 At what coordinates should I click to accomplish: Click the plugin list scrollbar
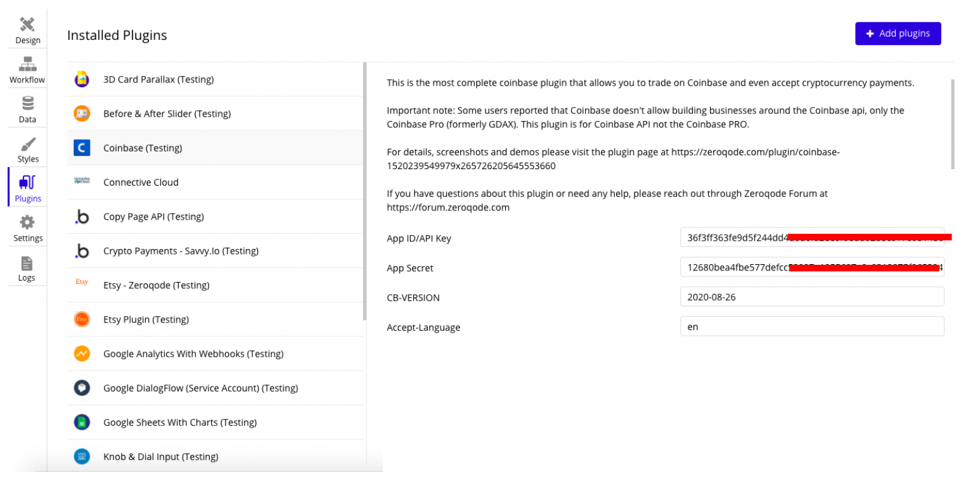click(364, 191)
